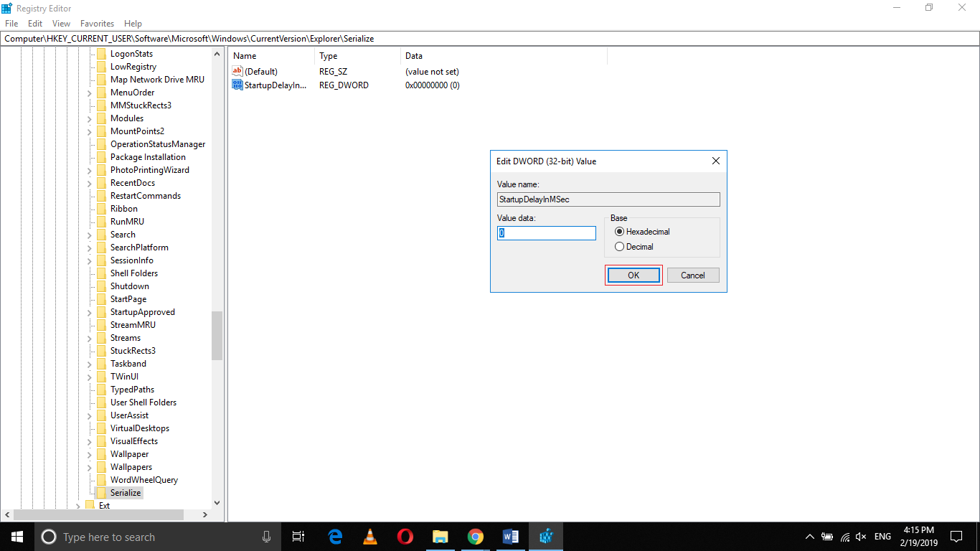Open the Windows Start menu
Image resolution: width=980 pixels, height=551 pixels.
pyautogui.click(x=17, y=537)
